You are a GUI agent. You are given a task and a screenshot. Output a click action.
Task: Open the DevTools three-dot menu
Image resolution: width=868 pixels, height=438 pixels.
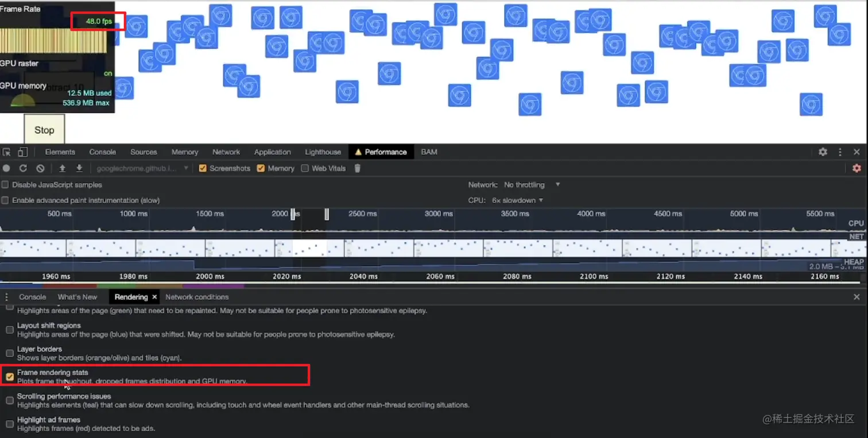click(x=840, y=152)
